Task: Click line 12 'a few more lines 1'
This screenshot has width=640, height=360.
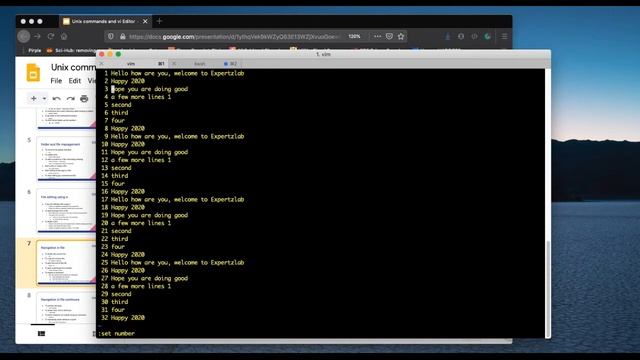Action: click(141, 160)
